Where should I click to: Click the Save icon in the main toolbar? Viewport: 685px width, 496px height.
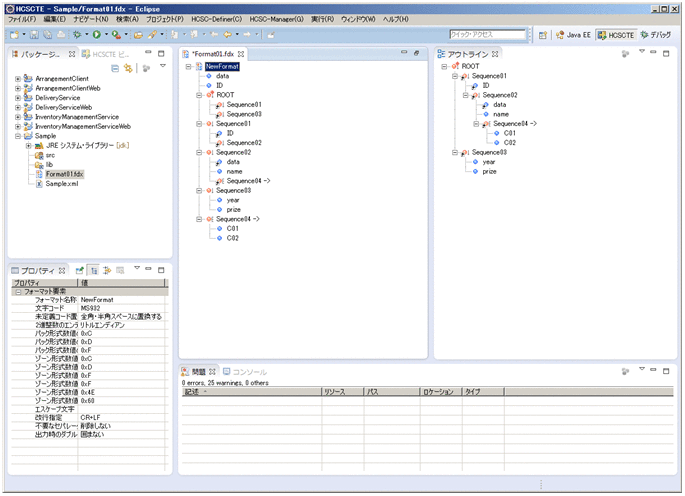click(33, 35)
